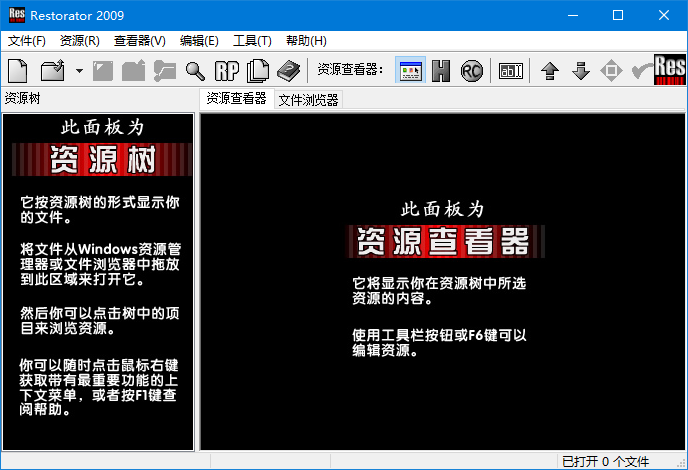This screenshot has height=470, width=688.
Task: Switch to RC view icon
Action: (x=472, y=71)
